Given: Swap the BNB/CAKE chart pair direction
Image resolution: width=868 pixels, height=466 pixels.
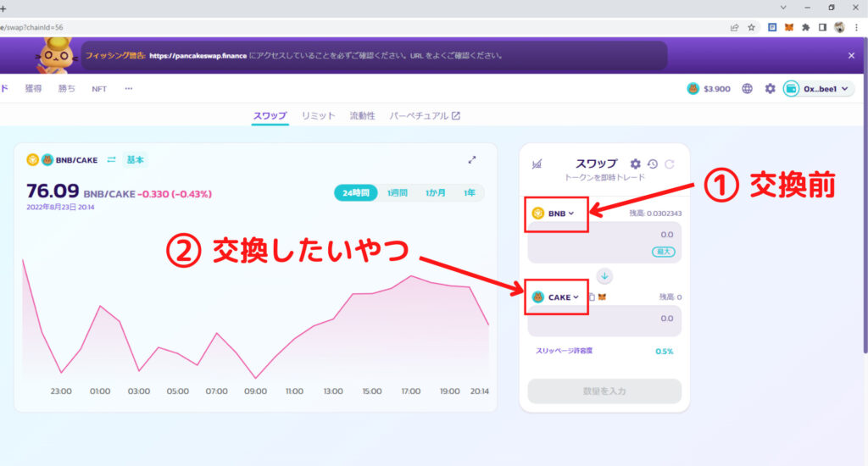Looking at the screenshot, I should pos(111,159).
